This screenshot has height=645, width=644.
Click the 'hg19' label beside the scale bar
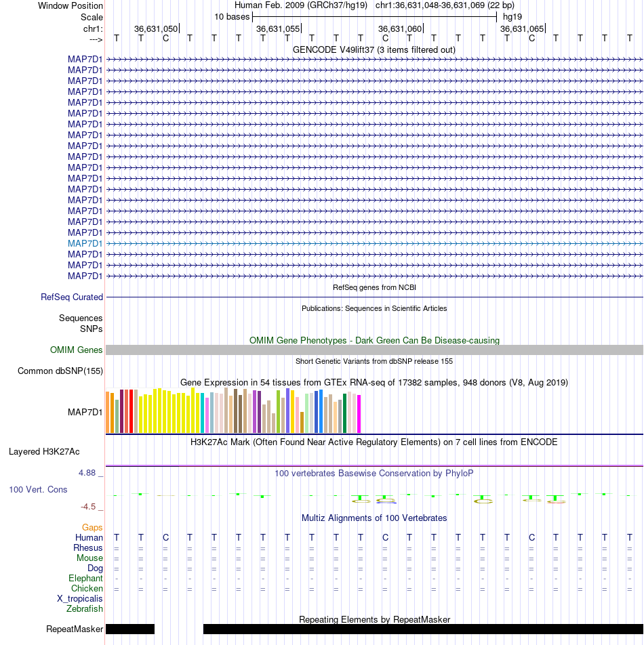coord(512,17)
